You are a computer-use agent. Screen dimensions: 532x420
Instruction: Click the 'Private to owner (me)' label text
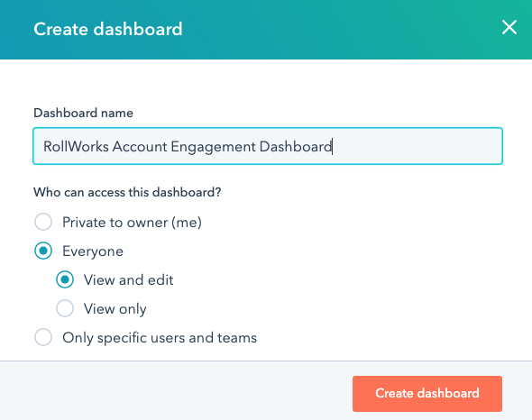(132, 223)
